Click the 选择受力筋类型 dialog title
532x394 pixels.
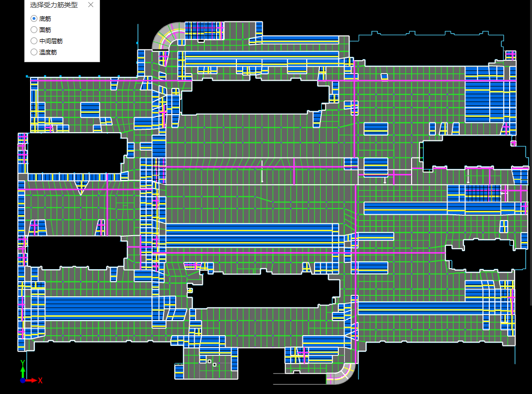click(x=53, y=5)
